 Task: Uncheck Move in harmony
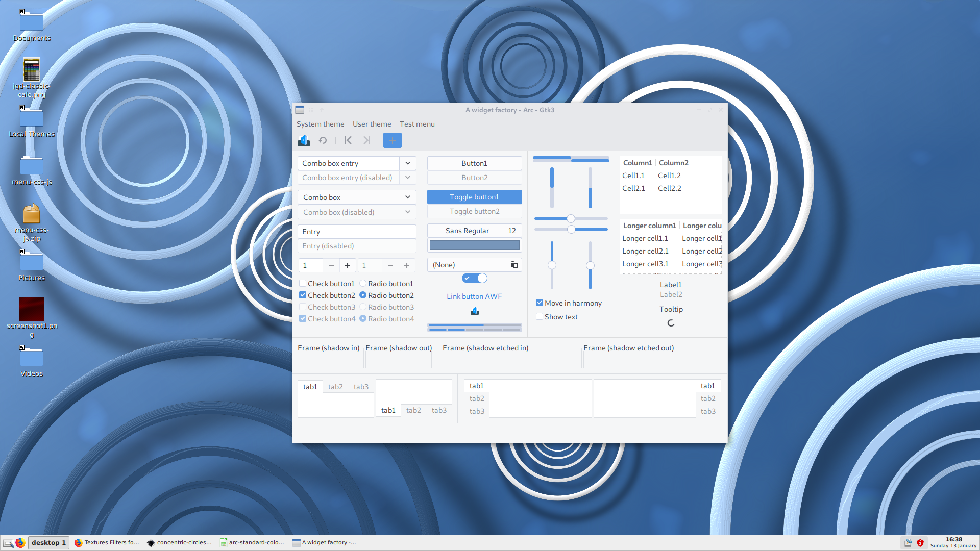pos(569,303)
